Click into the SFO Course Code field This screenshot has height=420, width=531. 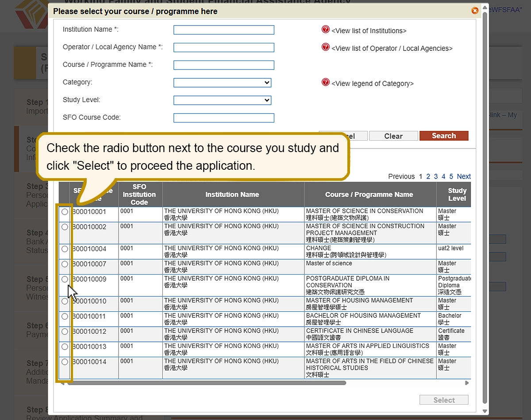pos(223,118)
